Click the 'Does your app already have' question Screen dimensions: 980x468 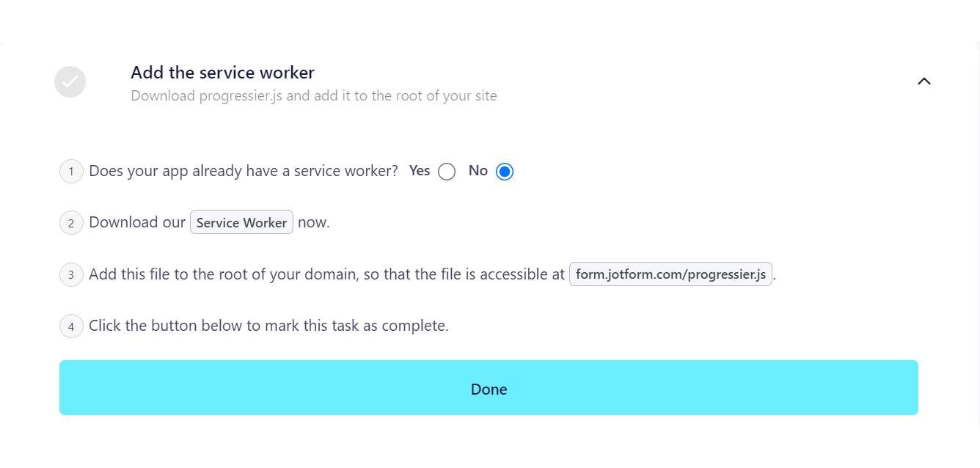(243, 171)
